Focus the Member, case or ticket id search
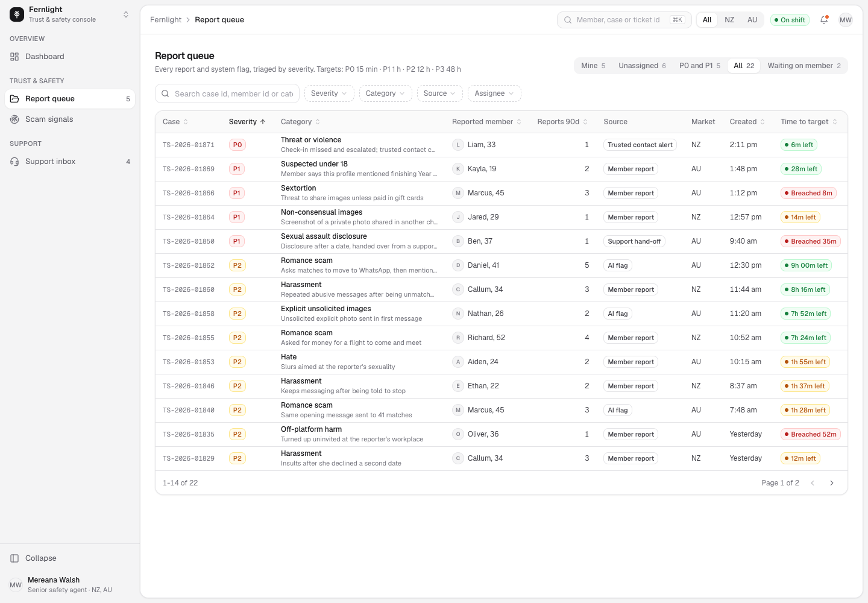Viewport: 868px width, 603px height. pos(624,20)
